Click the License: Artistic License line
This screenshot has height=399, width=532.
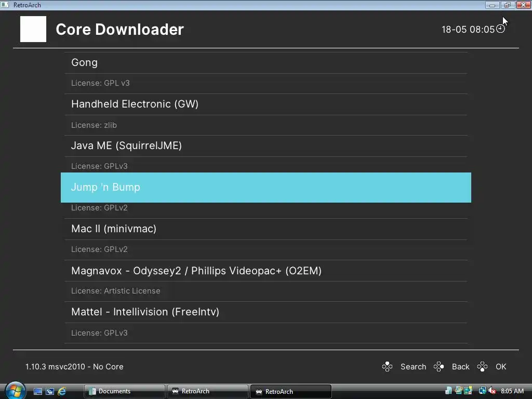click(116, 291)
